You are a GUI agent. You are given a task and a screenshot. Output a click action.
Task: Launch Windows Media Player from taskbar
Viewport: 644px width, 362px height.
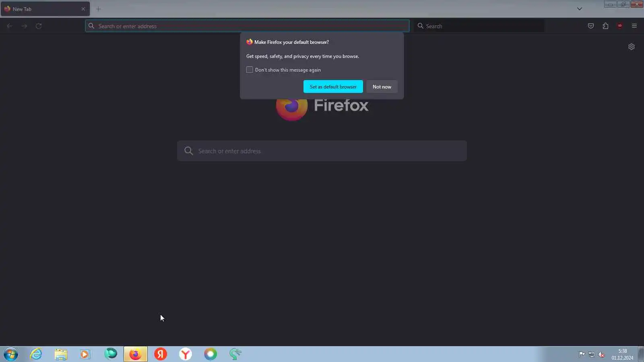pos(85,354)
